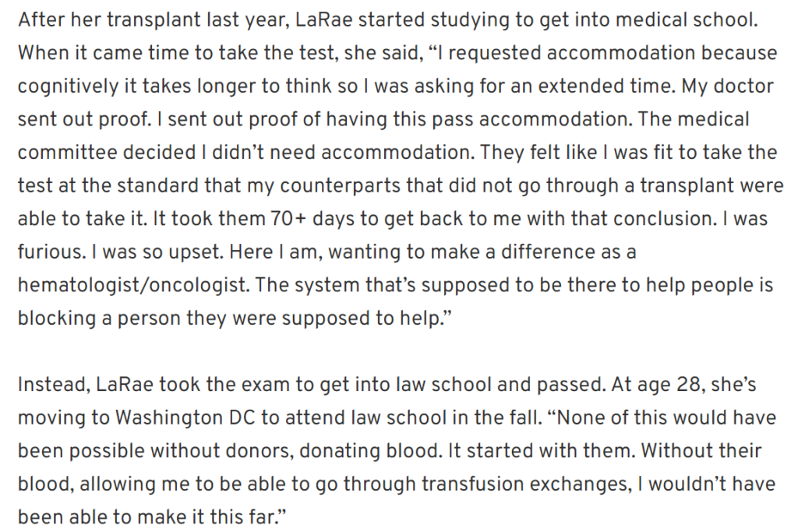
Task: Click the phrase "donating blood"
Action: tap(370, 451)
